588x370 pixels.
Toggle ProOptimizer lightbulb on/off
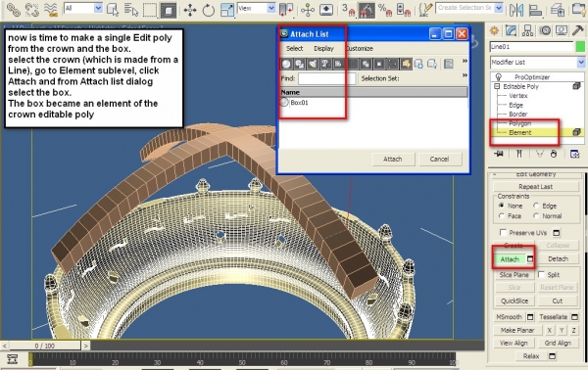499,77
